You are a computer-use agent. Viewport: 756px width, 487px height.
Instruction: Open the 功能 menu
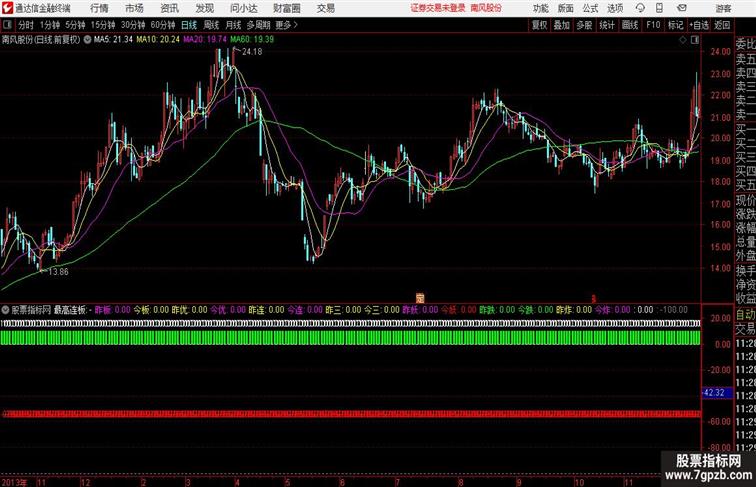click(540, 8)
